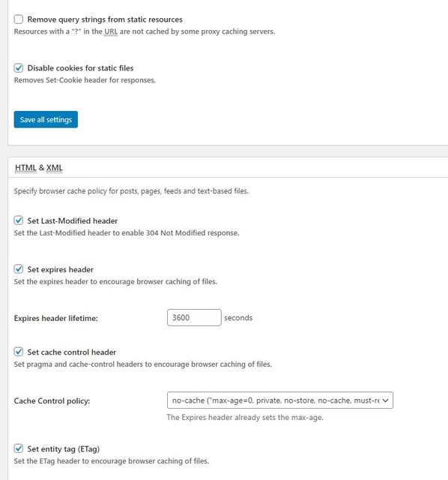Enable Remove query strings from static resources
The height and width of the screenshot is (480, 448).
[18, 19]
